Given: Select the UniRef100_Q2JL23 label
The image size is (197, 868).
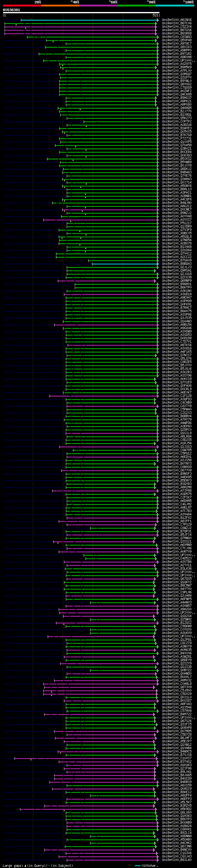Looking at the screenshot, I should click(176, 268).
